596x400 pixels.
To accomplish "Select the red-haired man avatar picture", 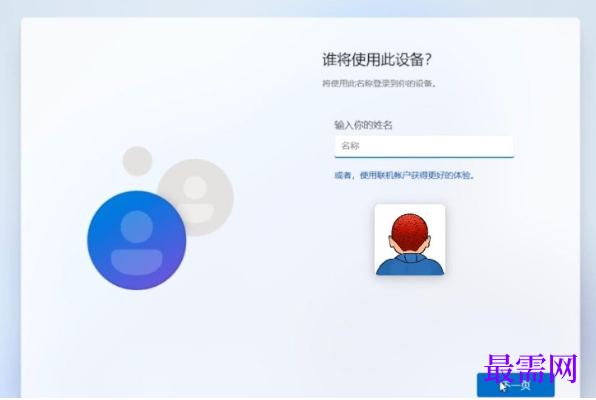I will 410,240.
